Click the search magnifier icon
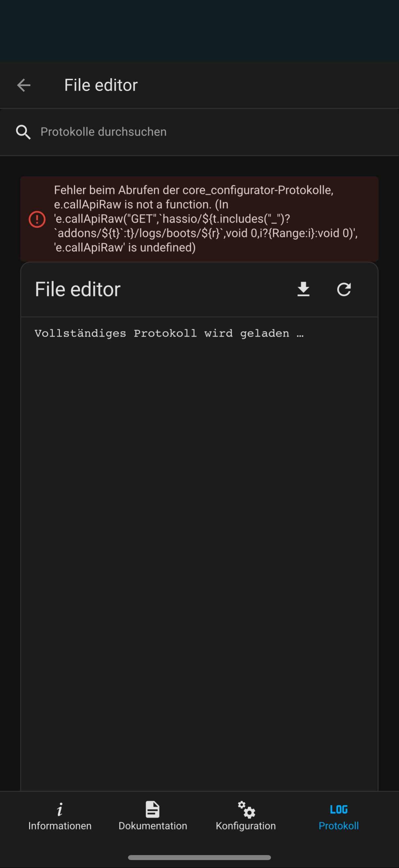The image size is (399, 868). (23, 132)
